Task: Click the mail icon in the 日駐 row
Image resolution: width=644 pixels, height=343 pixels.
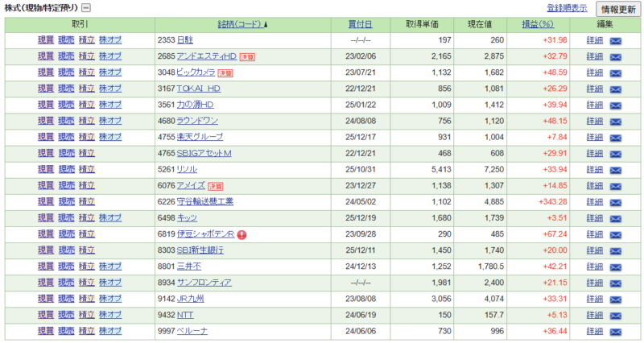Action: [616, 40]
